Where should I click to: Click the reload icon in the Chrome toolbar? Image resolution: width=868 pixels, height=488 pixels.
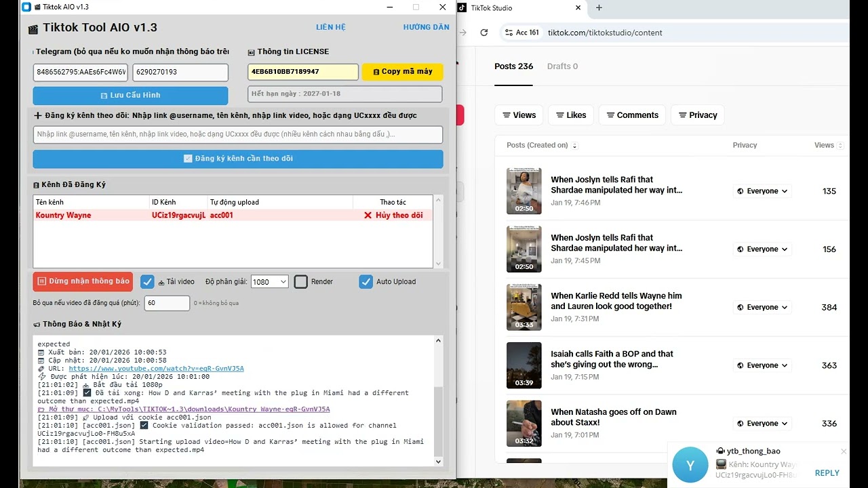click(x=484, y=33)
